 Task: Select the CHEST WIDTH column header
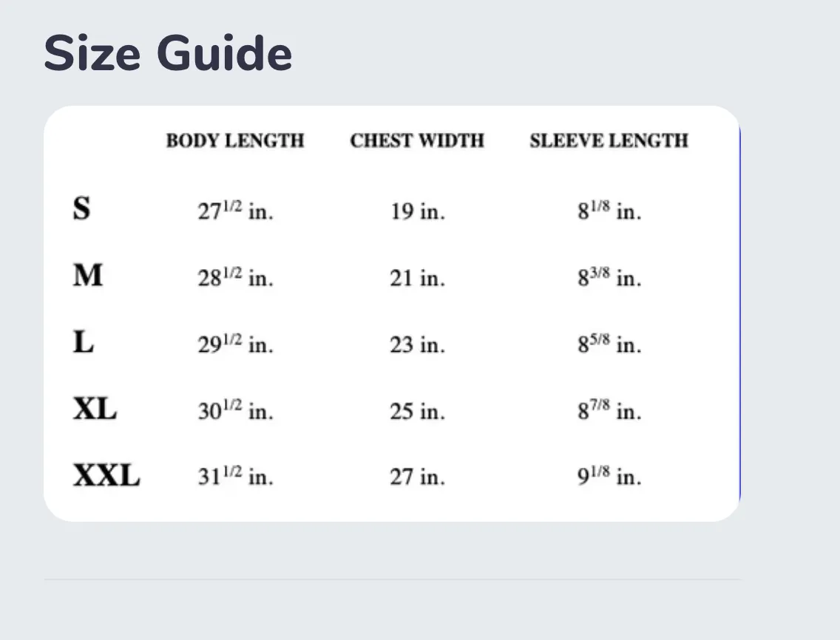click(x=417, y=141)
